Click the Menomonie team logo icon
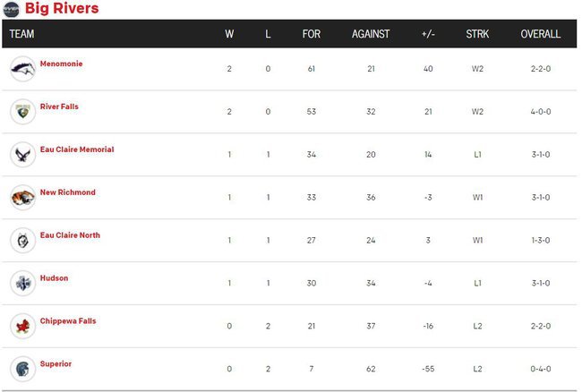 point(22,69)
